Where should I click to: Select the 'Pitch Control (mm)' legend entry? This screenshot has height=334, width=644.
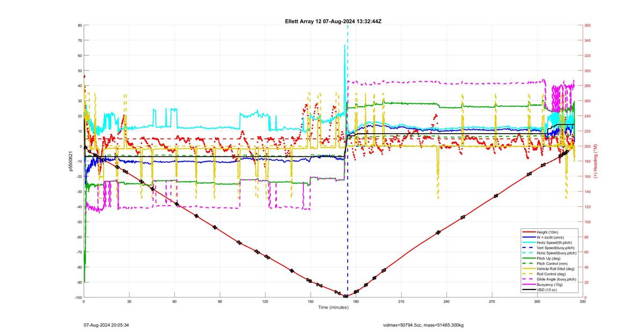pos(552,264)
